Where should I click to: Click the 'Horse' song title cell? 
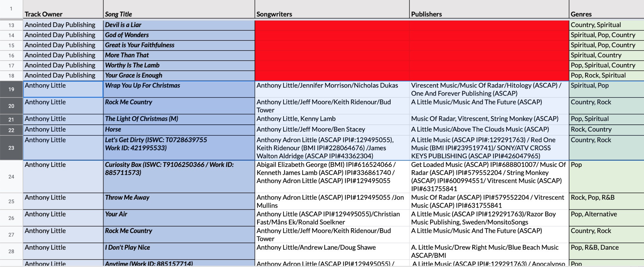(x=179, y=130)
